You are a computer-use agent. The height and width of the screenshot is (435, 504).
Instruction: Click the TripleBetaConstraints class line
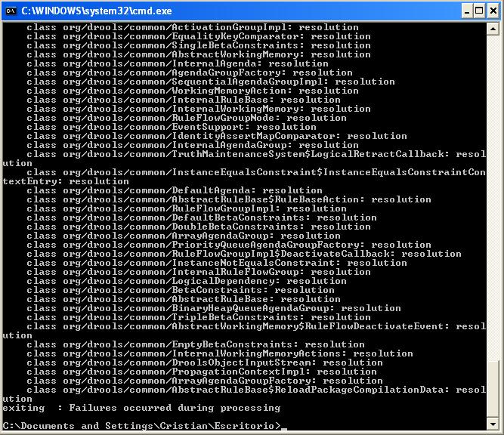pos(199,317)
